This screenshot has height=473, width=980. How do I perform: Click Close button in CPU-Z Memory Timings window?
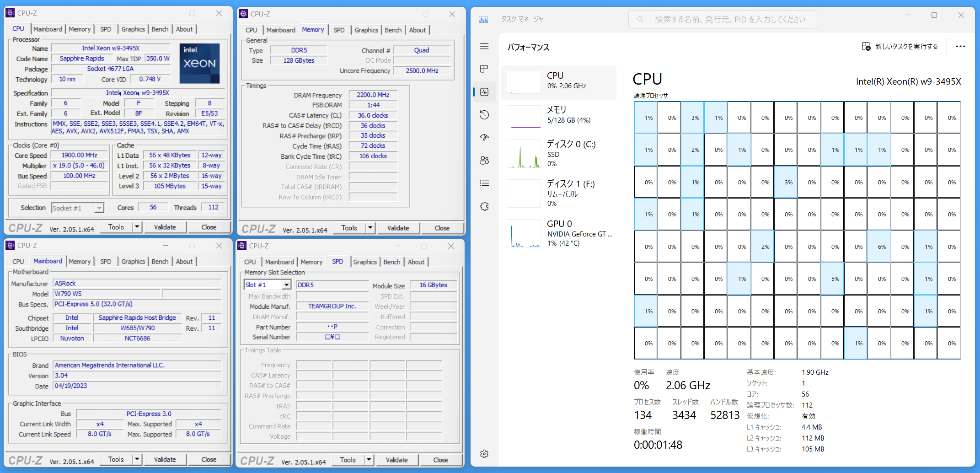point(442,228)
